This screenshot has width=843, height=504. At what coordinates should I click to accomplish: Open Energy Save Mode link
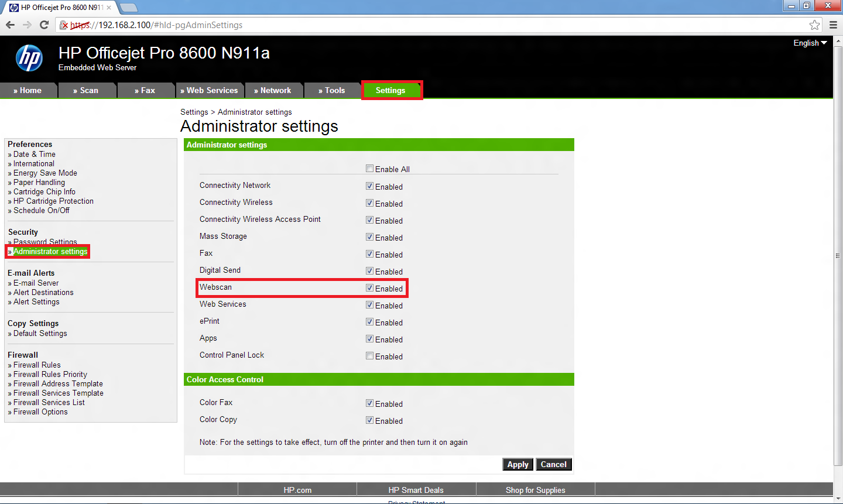click(x=45, y=173)
